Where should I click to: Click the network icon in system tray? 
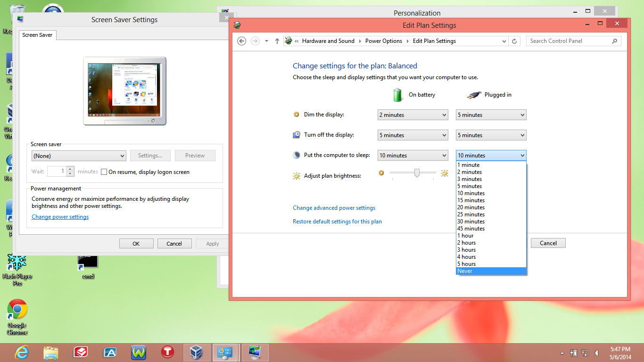click(586, 353)
